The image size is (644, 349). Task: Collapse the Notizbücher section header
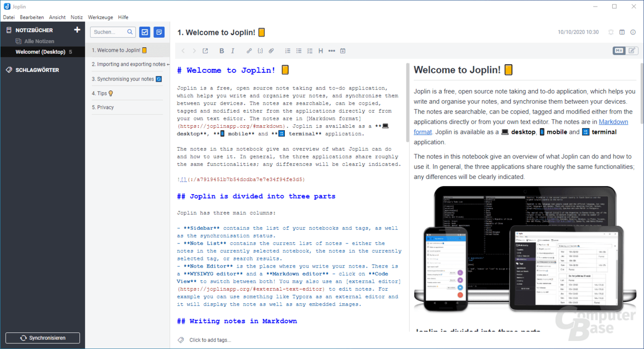34,30
